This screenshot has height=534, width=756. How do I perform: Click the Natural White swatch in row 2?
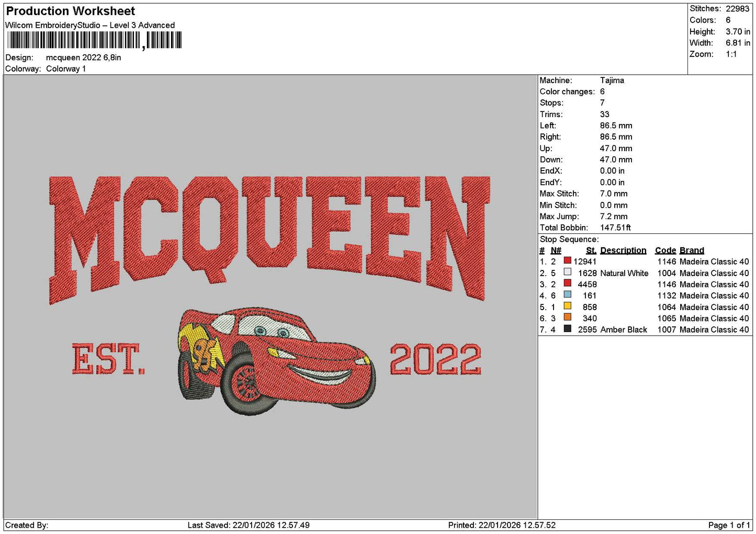tap(567, 272)
